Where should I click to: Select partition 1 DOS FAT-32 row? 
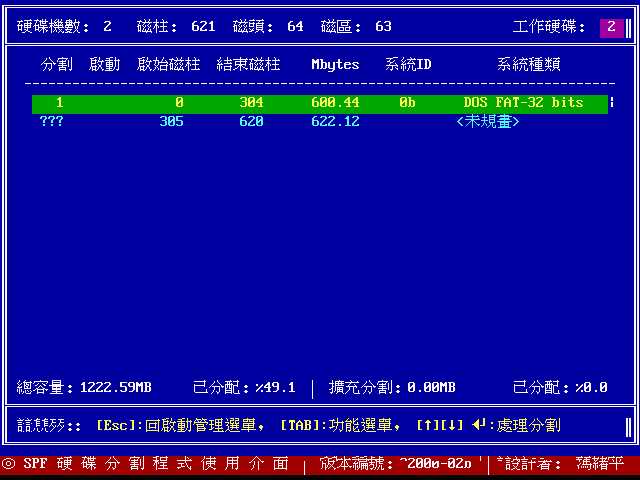point(320,103)
